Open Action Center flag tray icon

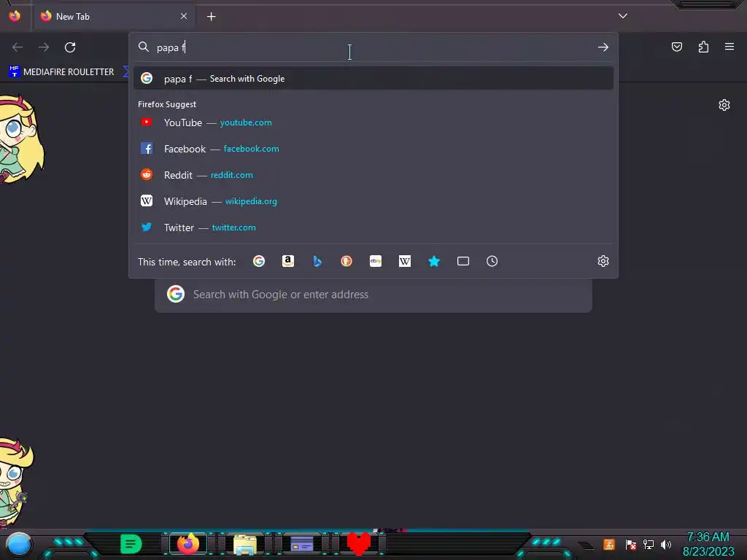(x=631, y=544)
